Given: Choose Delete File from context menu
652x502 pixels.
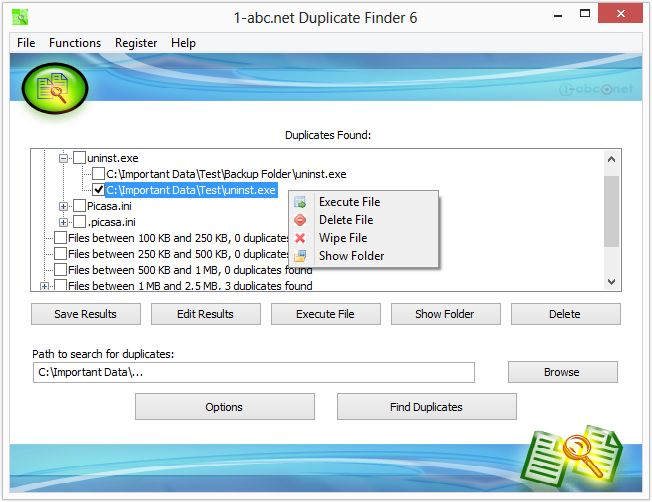Looking at the screenshot, I should [363, 220].
